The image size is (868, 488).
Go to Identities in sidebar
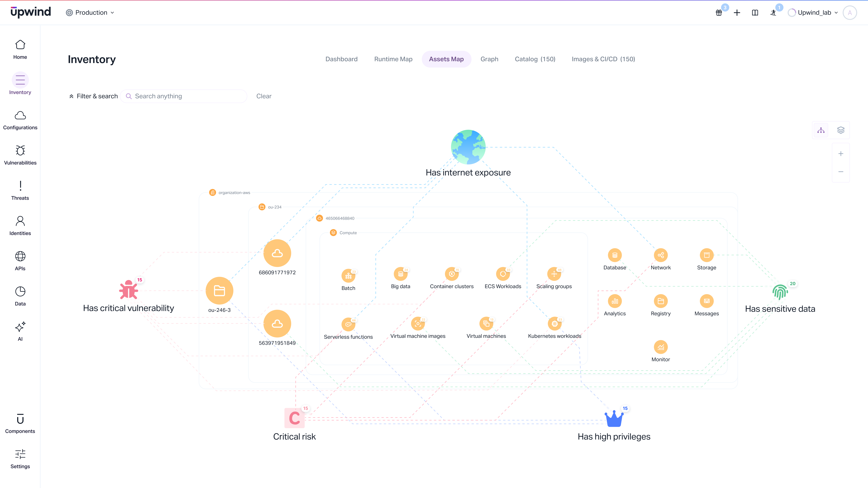(20, 226)
